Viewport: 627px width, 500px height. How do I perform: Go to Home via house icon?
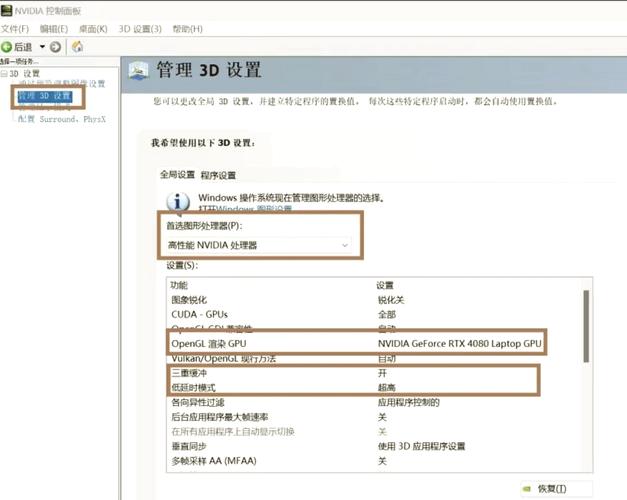(77, 47)
